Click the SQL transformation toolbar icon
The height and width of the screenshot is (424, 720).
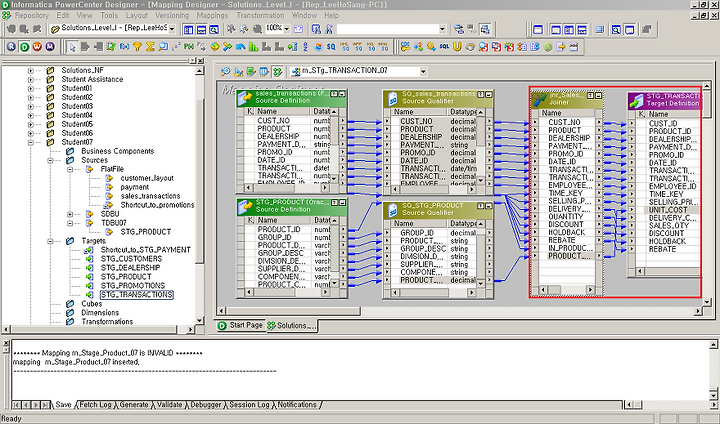444,46
